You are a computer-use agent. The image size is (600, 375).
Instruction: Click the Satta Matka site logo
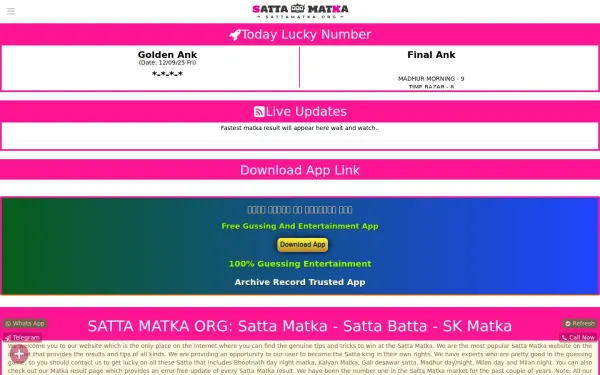(300, 11)
